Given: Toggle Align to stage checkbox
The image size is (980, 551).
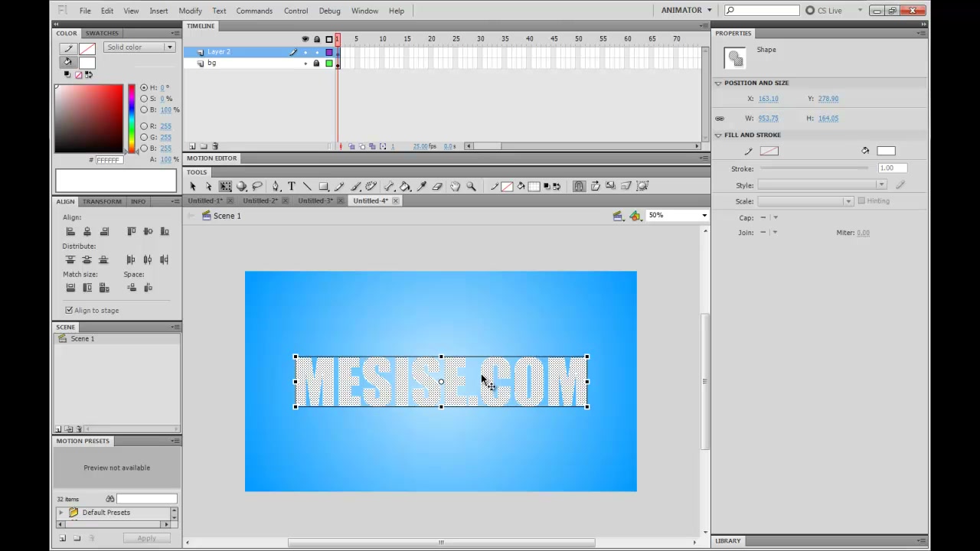Looking at the screenshot, I should (69, 310).
